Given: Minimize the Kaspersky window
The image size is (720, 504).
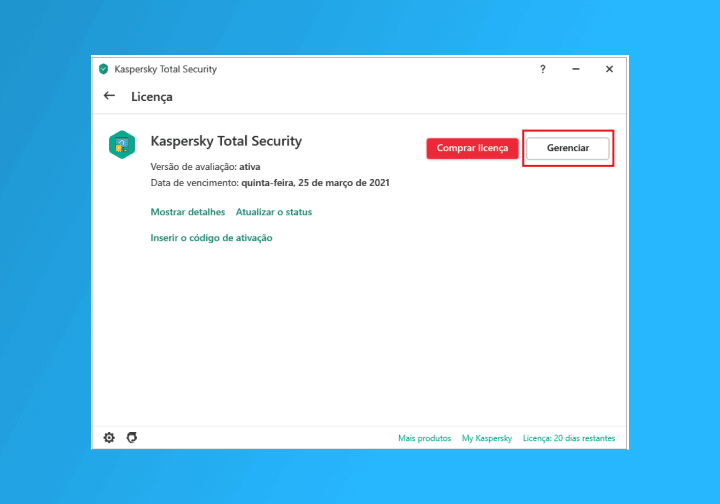Looking at the screenshot, I should pos(576,69).
